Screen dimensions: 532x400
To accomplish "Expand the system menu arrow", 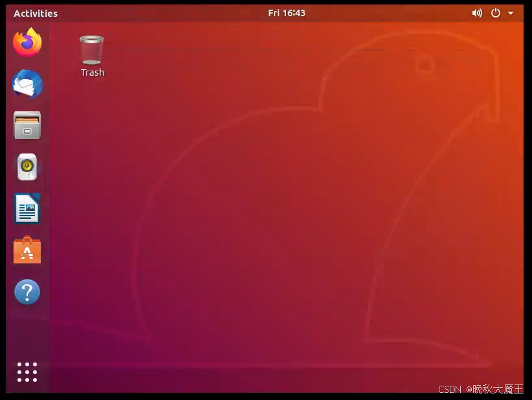I will (x=511, y=13).
